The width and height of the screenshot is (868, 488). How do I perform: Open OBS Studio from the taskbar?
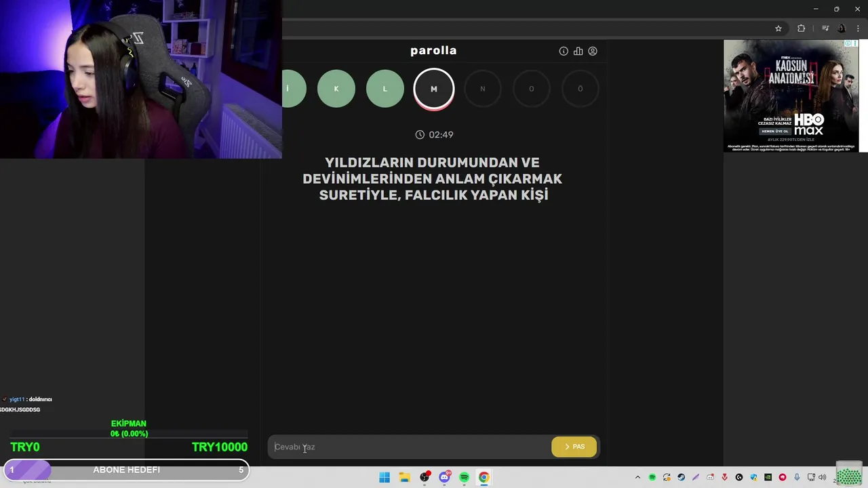425,477
